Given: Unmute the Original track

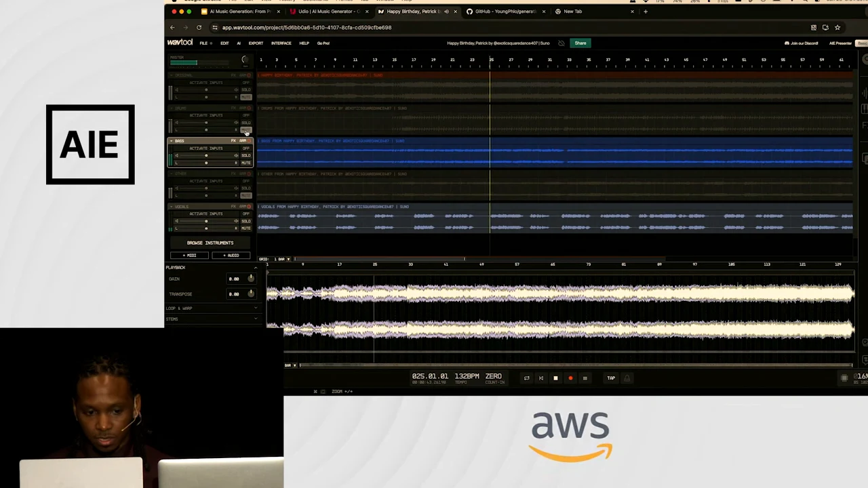Looking at the screenshot, I should pyautogui.click(x=245, y=97).
